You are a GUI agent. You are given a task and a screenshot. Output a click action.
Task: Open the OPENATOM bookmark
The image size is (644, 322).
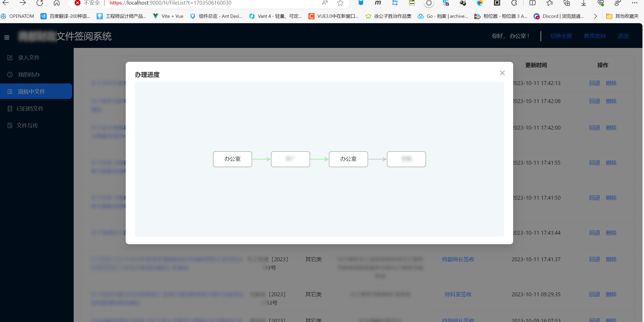pyautogui.click(x=18, y=16)
